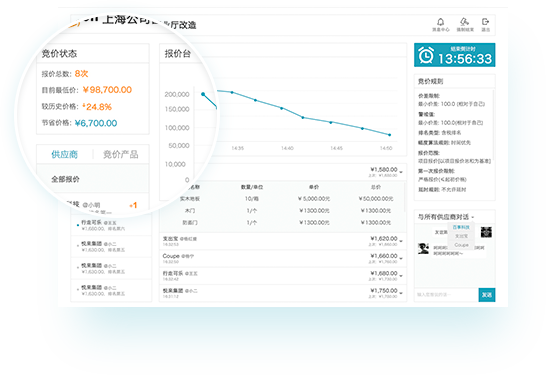Viewport: 546px width, 375px height.
Task: Choose 百事科技 in the chat dropdown
Action: click(461, 227)
